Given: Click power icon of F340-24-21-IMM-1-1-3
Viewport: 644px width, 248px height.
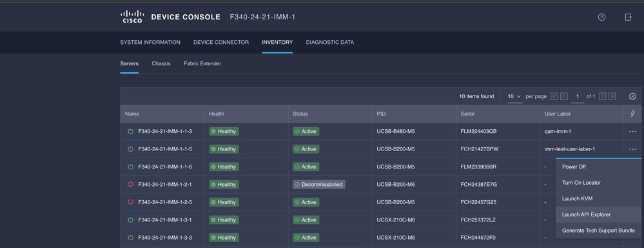Looking at the screenshot, I should (131, 132).
